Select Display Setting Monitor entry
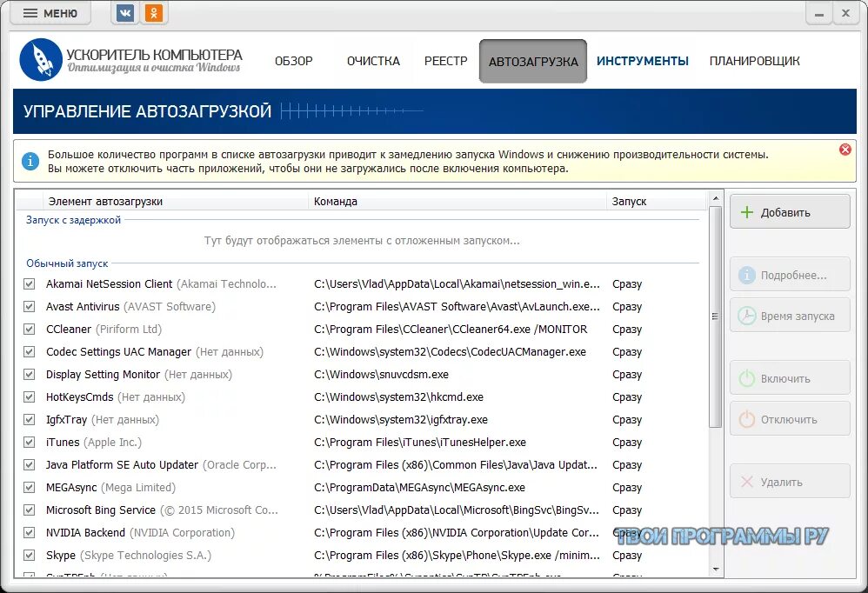The height and width of the screenshot is (593, 868). [x=103, y=375]
